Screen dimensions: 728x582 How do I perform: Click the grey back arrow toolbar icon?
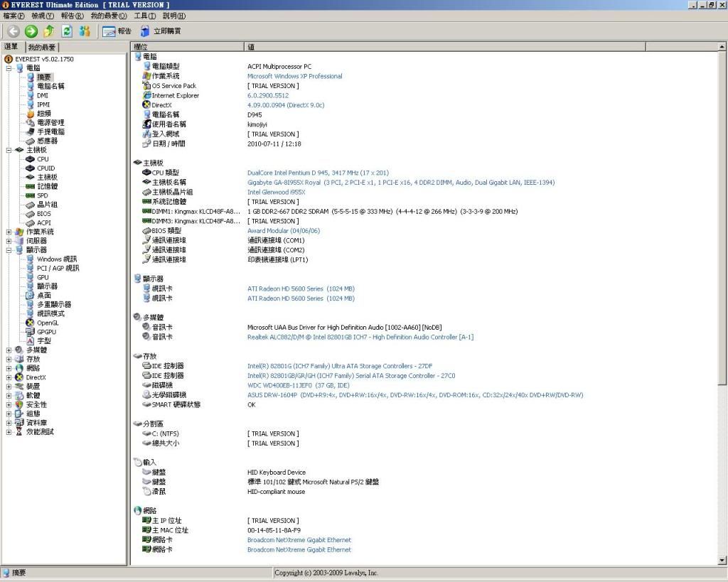pos(13,31)
